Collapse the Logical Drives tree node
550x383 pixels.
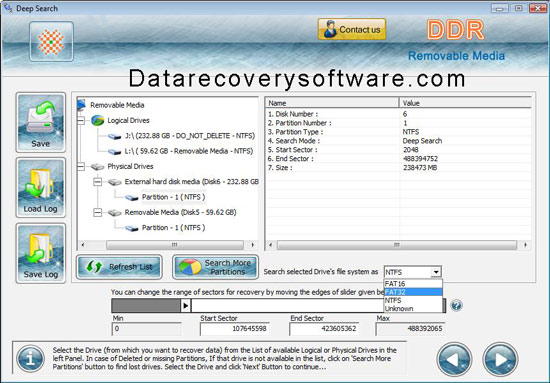click(81, 120)
